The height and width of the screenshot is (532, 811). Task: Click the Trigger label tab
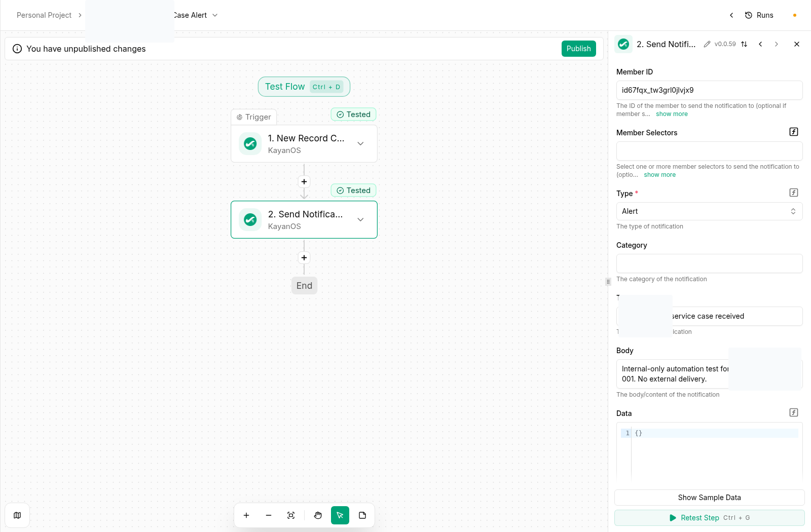point(254,117)
